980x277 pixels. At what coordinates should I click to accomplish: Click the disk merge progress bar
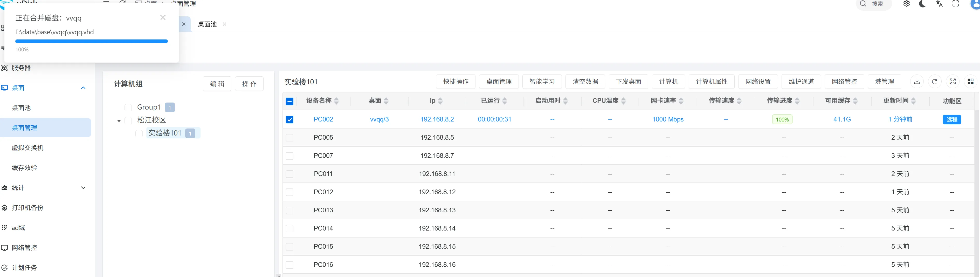[91, 41]
